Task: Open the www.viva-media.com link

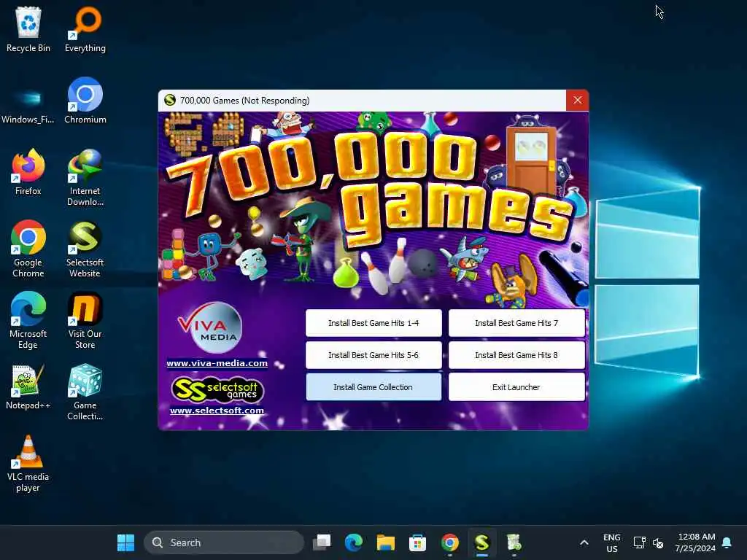Action: pyautogui.click(x=217, y=363)
